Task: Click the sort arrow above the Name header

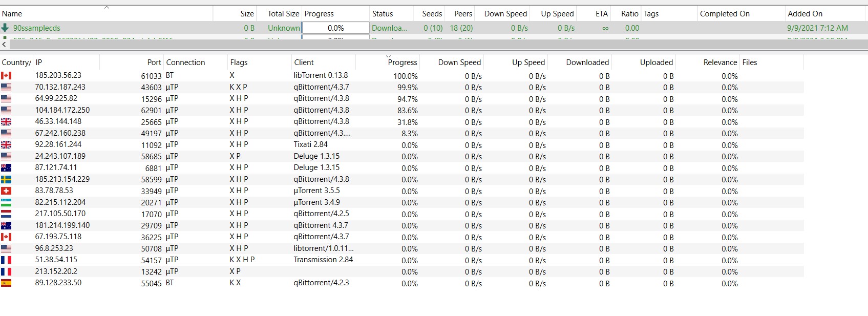Action: [x=107, y=7]
